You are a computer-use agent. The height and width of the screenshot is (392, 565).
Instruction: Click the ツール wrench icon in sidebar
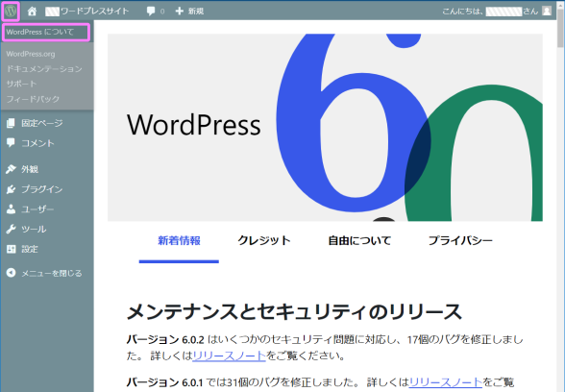pos(11,229)
